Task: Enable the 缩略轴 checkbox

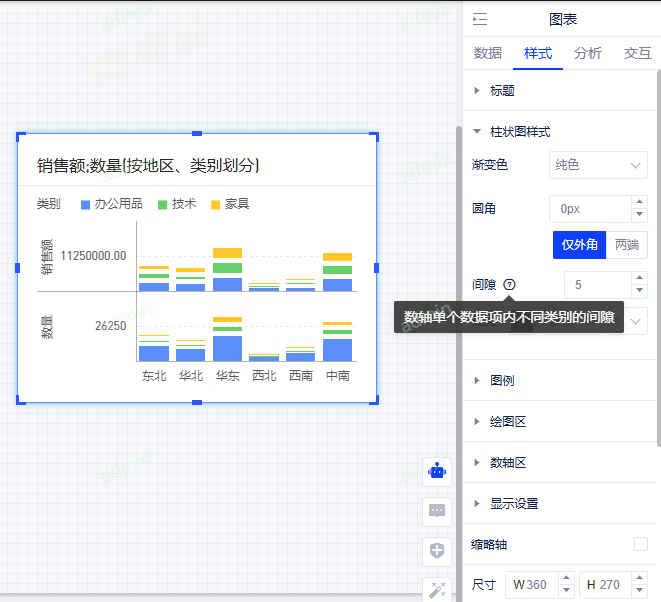Action: tap(641, 544)
